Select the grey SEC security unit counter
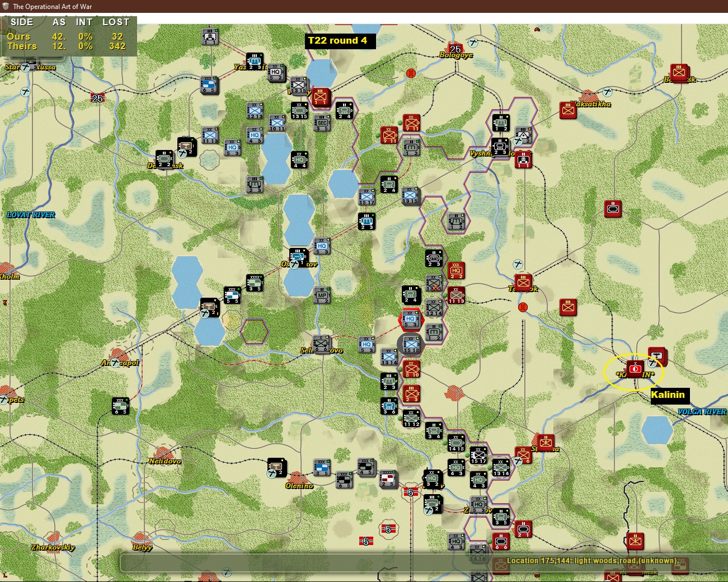The image size is (728, 582). pyautogui.click(x=322, y=123)
